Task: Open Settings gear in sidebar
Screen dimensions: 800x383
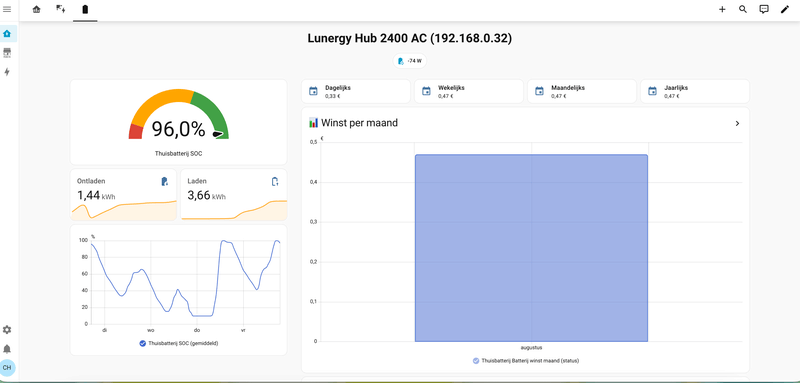Action: (x=7, y=330)
